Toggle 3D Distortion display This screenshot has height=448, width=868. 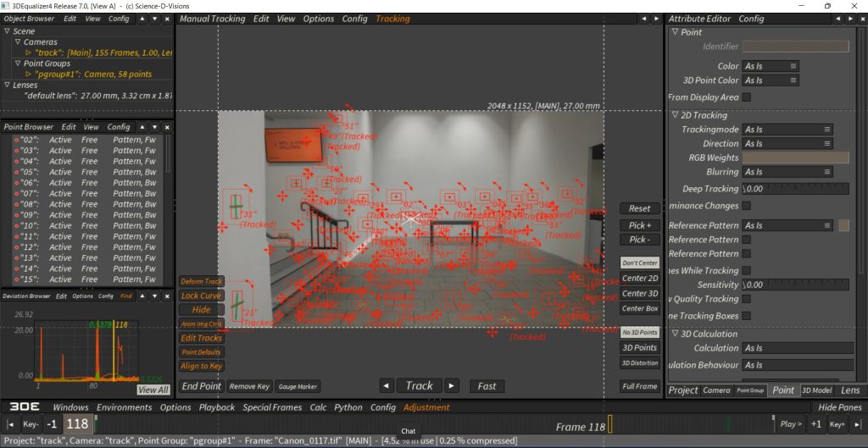[x=639, y=362]
